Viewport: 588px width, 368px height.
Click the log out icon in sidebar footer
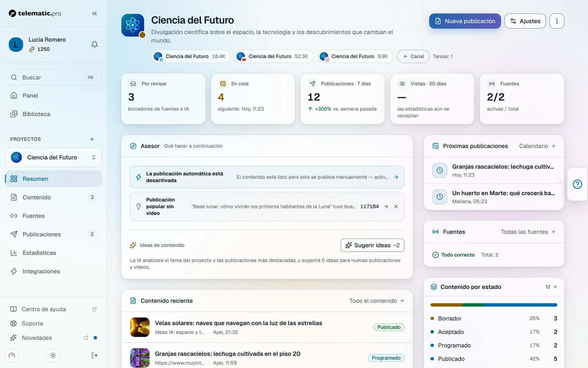(94, 355)
